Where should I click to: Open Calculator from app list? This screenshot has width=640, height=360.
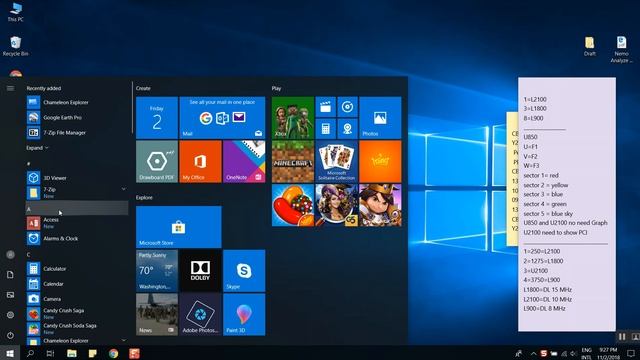77,269
